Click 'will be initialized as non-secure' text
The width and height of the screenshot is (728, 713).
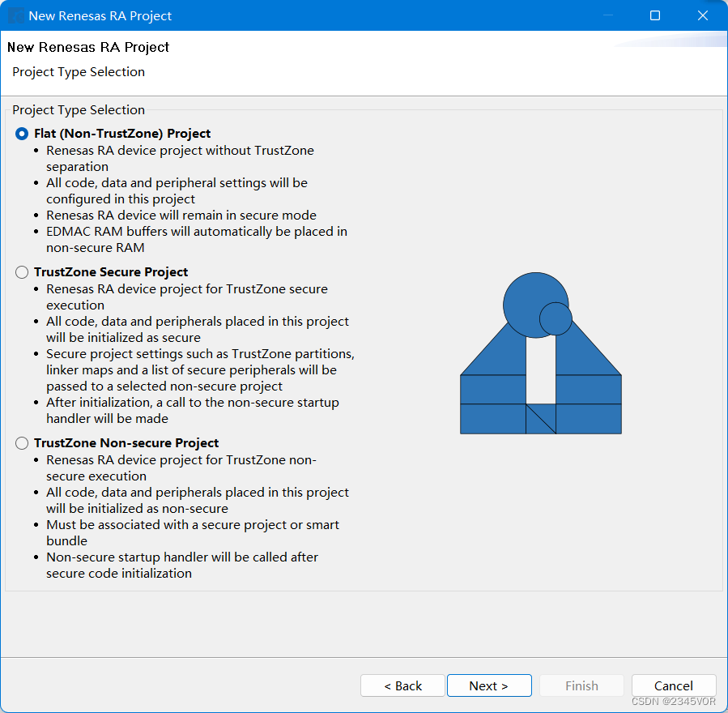click(137, 509)
